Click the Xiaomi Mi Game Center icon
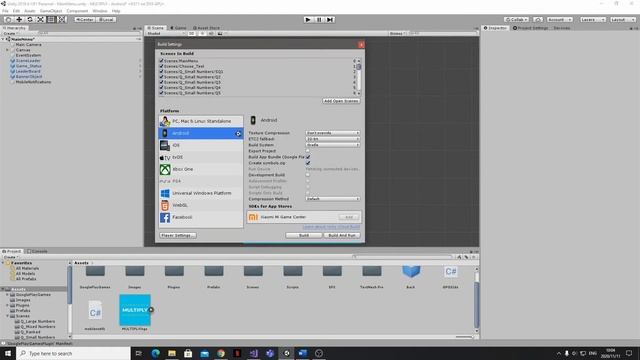 (x=253, y=217)
